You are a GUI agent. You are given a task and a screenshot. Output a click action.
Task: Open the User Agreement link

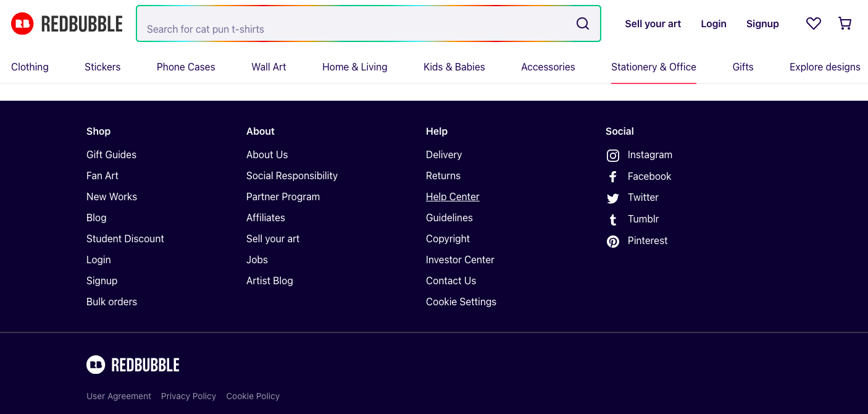pos(119,396)
